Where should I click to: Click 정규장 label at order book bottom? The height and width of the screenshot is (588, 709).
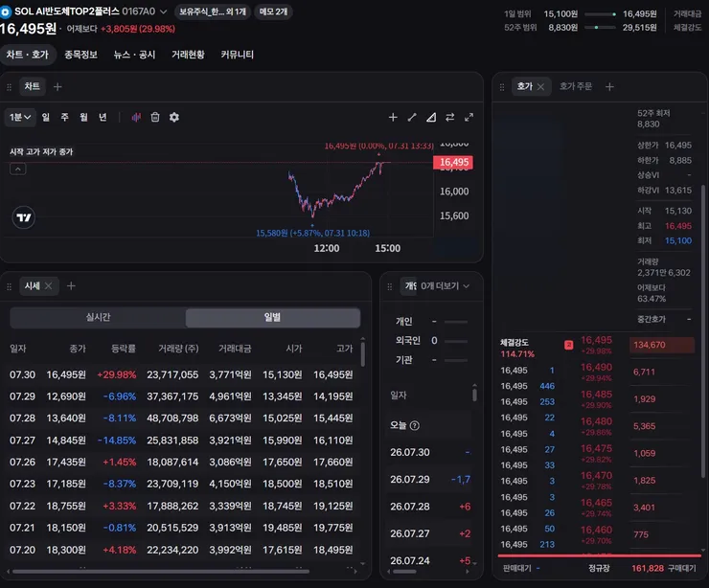pos(599,568)
